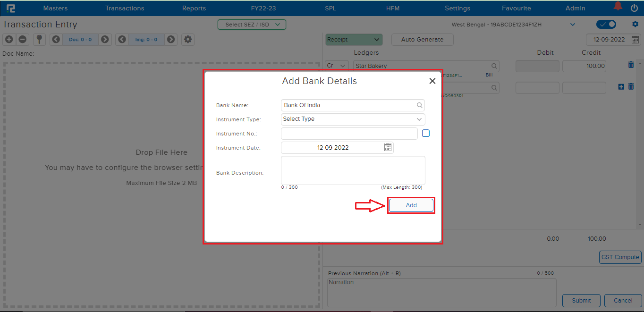Open the calendar icon for Instrument Date

click(x=387, y=147)
